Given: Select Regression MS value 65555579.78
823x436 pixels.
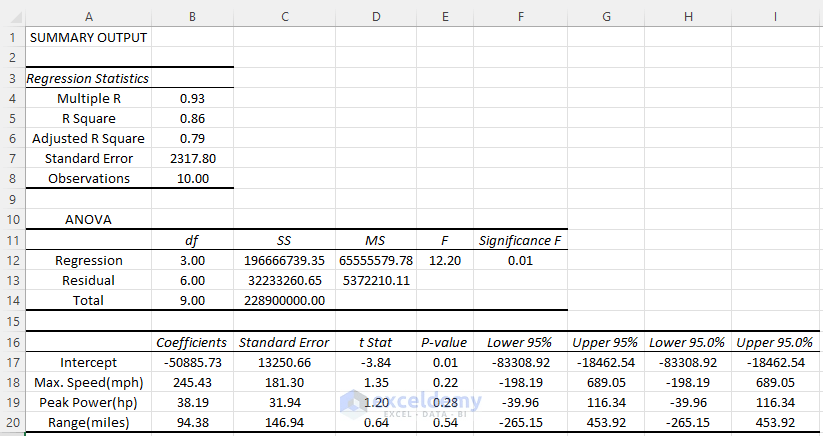Looking at the screenshot, I should [376, 260].
